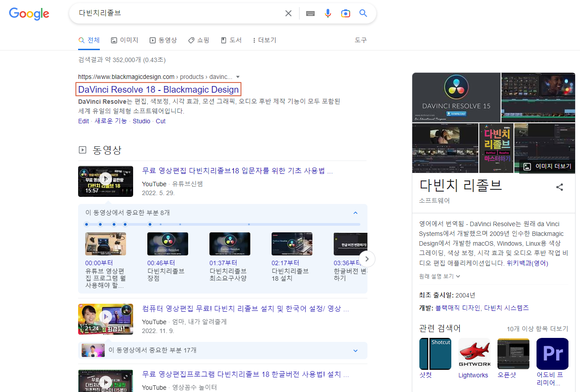Open the 위키백과(영어) link

coord(527,263)
